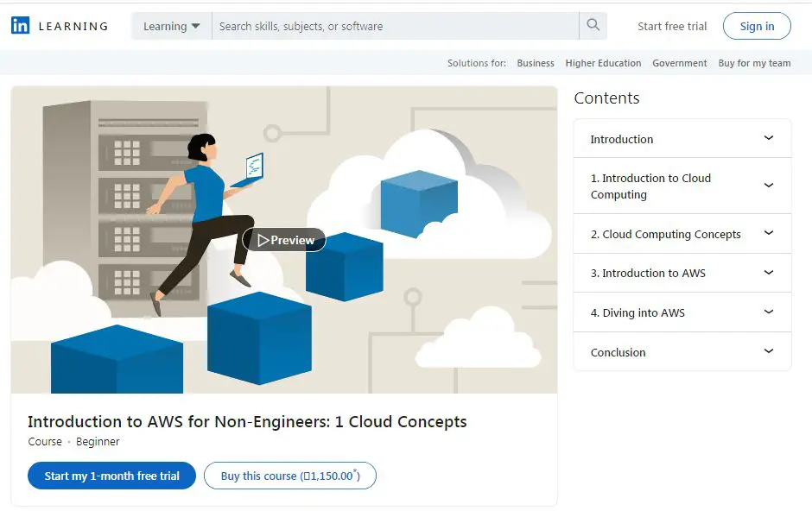The height and width of the screenshot is (517, 812).
Task: Sign in to LinkedIn Learning
Action: [757, 25]
